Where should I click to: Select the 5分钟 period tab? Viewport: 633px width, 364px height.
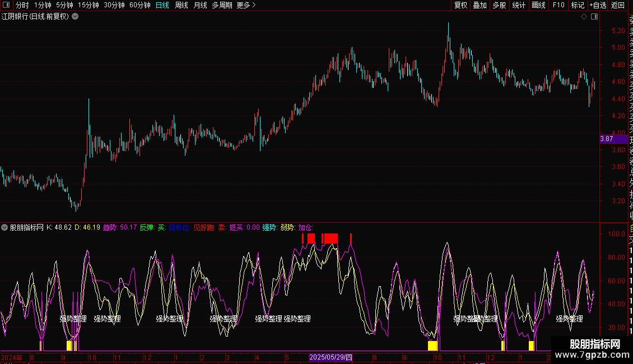coord(64,5)
